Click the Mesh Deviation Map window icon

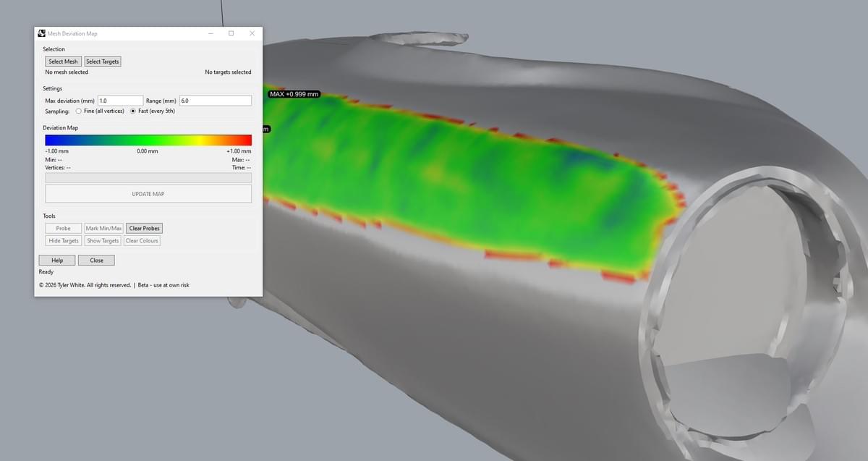[x=41, y=33]
